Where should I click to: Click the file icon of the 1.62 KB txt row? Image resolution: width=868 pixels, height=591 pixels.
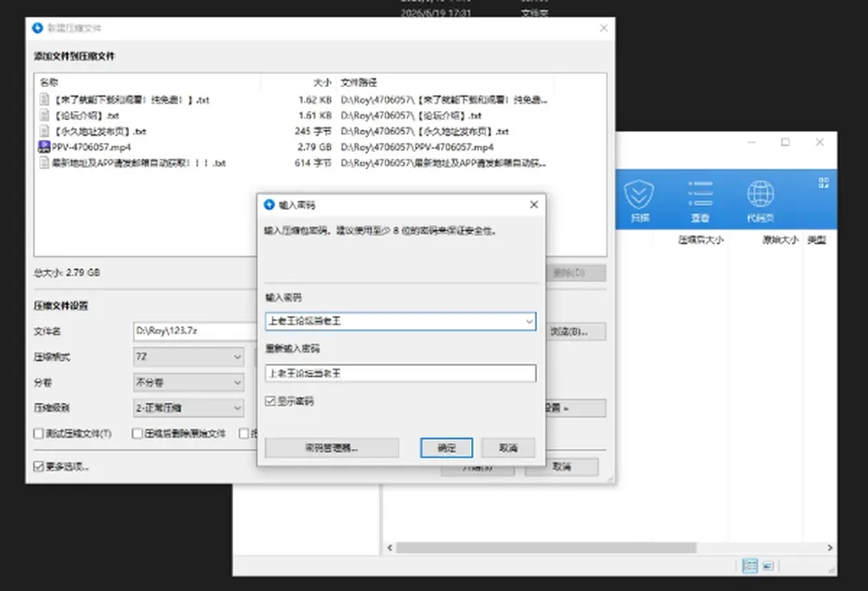(x=44, y=99)
